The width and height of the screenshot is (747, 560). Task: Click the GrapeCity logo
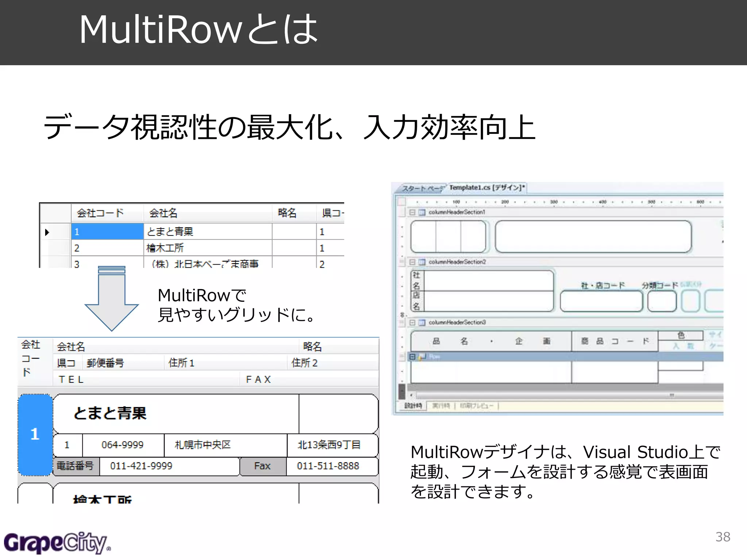pyautogui.click(x=57, y=542)
